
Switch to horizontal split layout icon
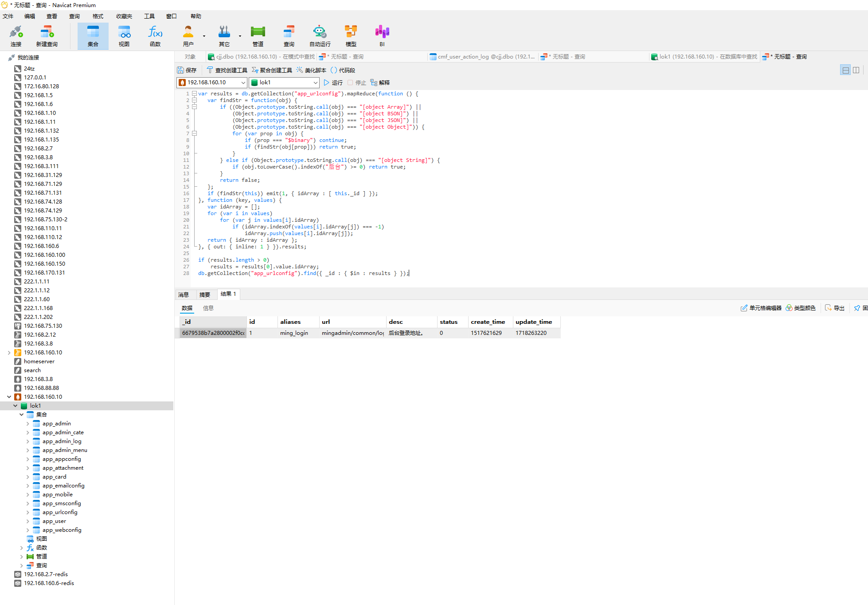[x=845, y=70]
